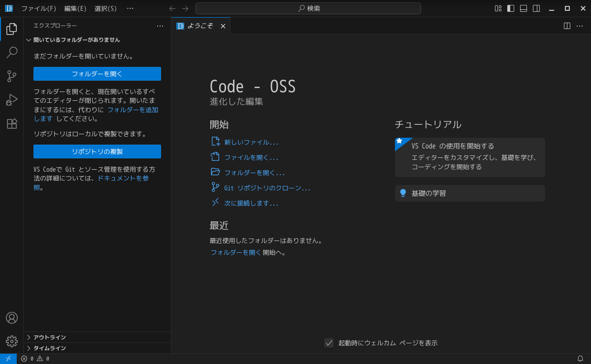The image size is (591, 364).
Task: Toggle the primary sidebar visibility
Action: point(511,8)
